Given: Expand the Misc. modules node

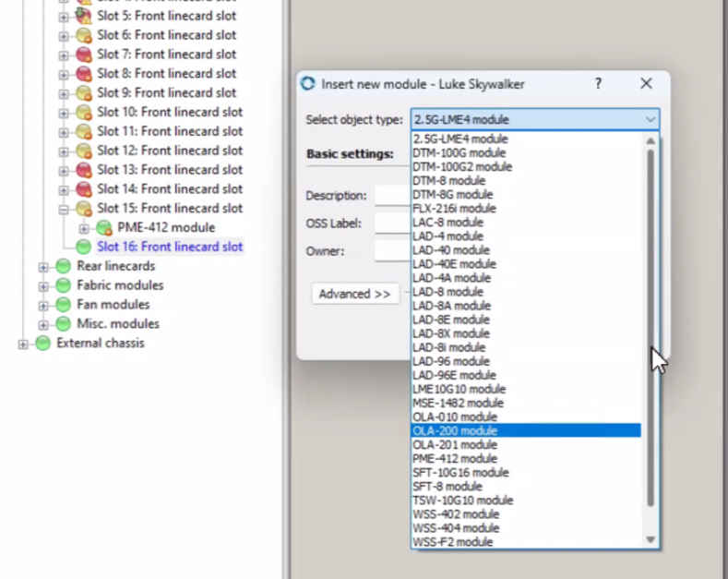Looking at the screenshot, I should click(42, 325).
